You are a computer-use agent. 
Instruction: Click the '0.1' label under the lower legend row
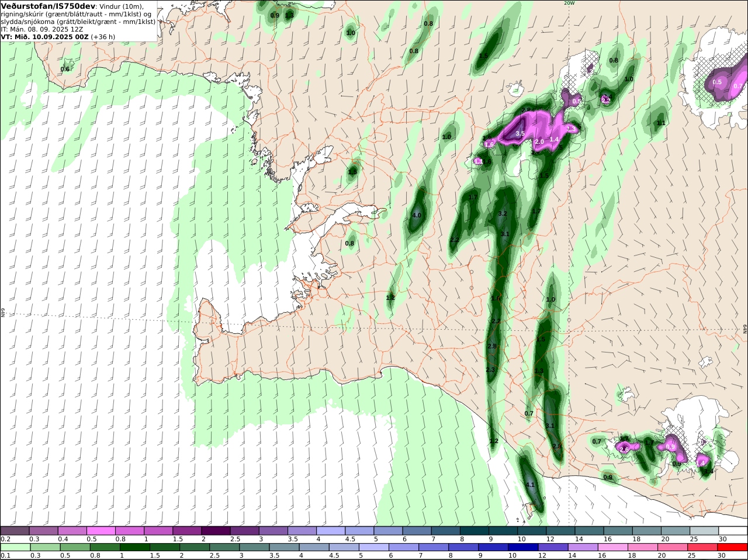(x=5, y=556)
